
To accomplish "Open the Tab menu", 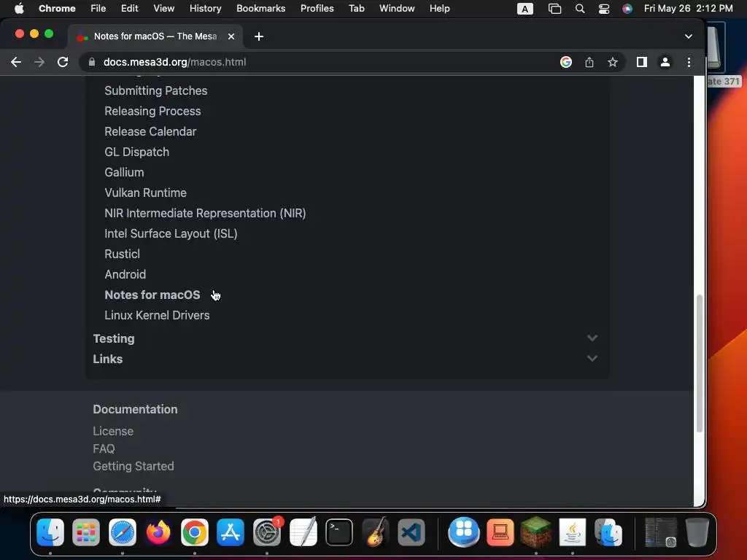I will pos(356,9).
